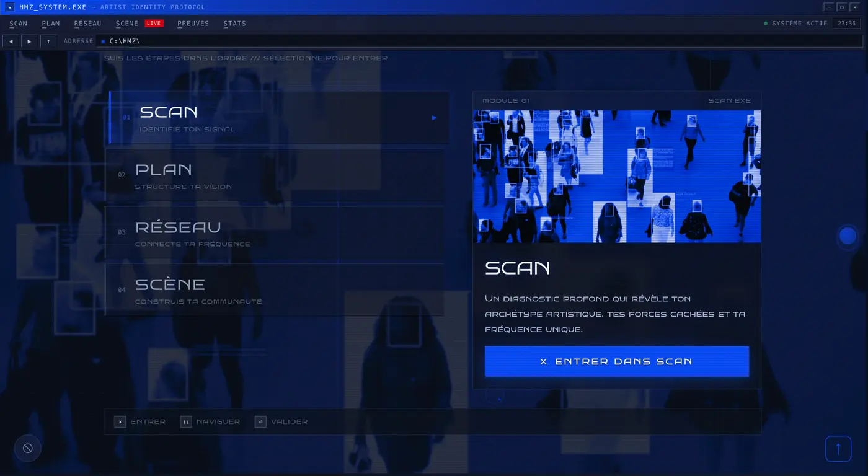Select step 02 PLAN in the list
The width and height of the screenshot is (868, 476).
[x=275, y=175]
